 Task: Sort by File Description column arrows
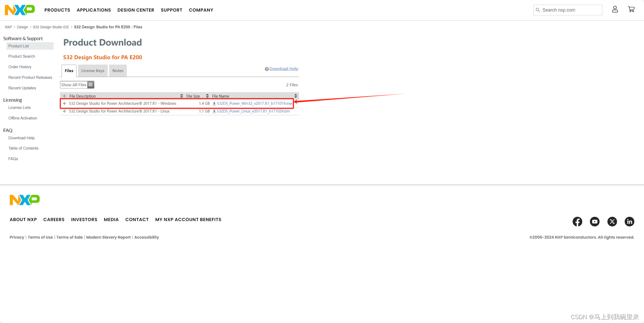point(182,96)
